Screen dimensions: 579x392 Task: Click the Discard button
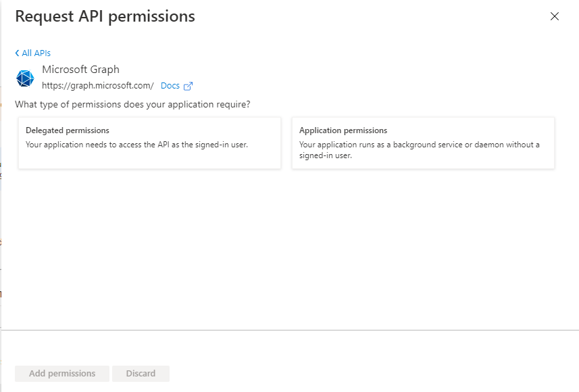pos(141,374)
